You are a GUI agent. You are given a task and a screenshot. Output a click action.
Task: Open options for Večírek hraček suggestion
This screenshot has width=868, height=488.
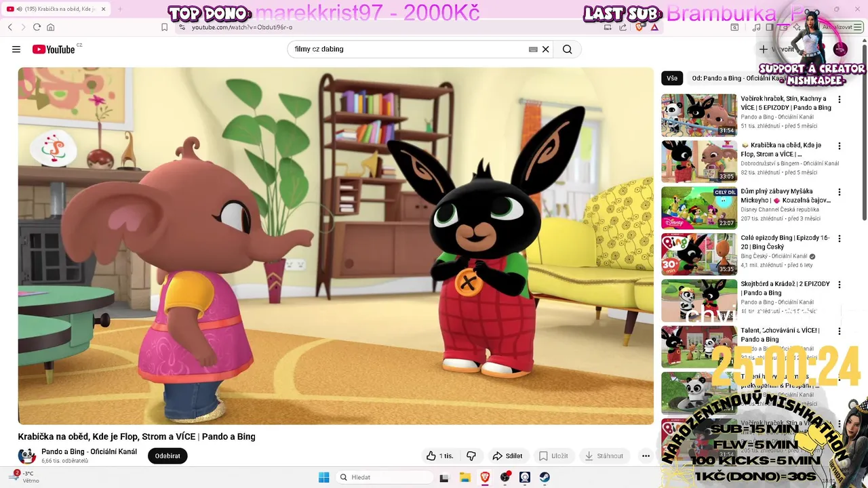click(840, 100)
